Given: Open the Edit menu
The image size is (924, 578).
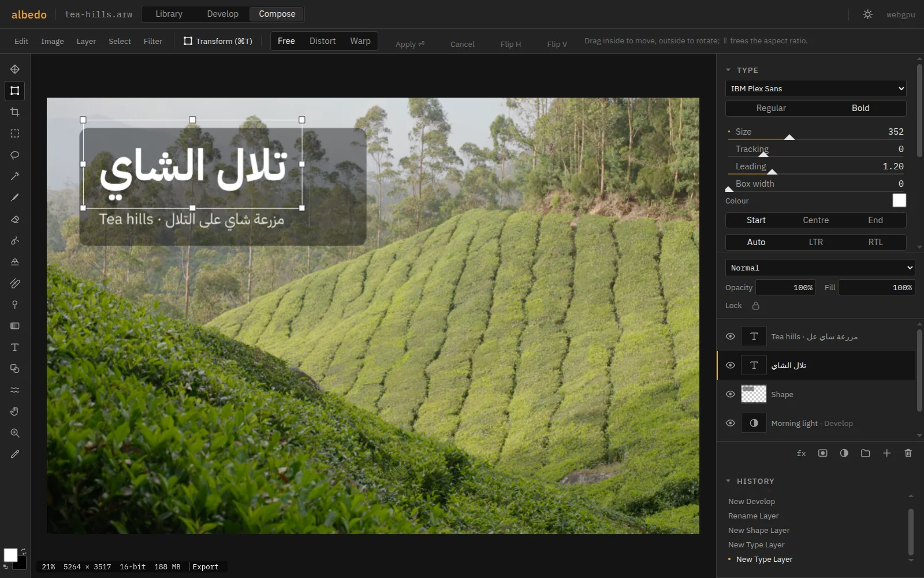Looking at the screenshot, I should 21,41.
